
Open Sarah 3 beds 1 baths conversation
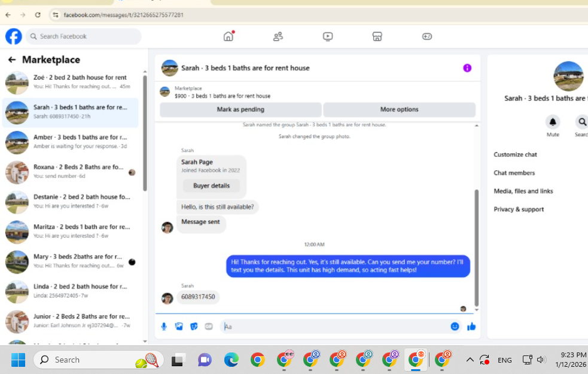pyautogui.click(x=71, y=112)
